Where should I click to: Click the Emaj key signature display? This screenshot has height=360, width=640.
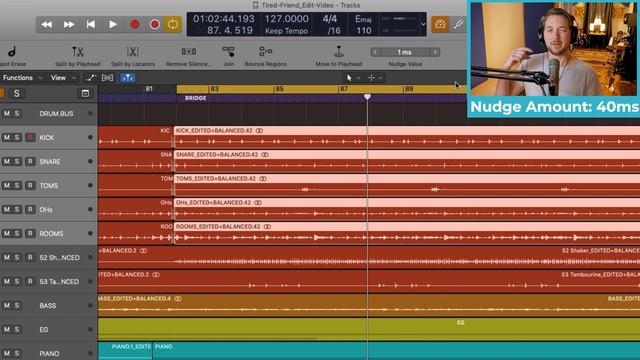[363, 19]
